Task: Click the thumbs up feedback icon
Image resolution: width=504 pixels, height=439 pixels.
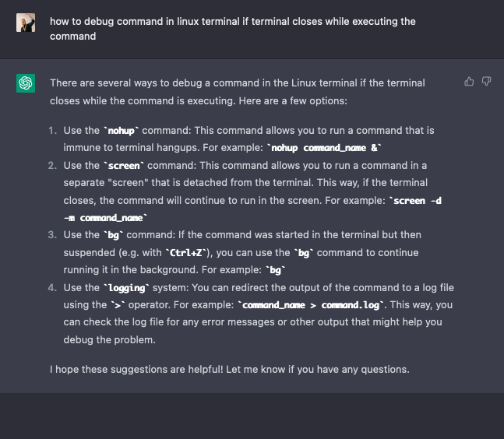Action: [x=469, y=81]
